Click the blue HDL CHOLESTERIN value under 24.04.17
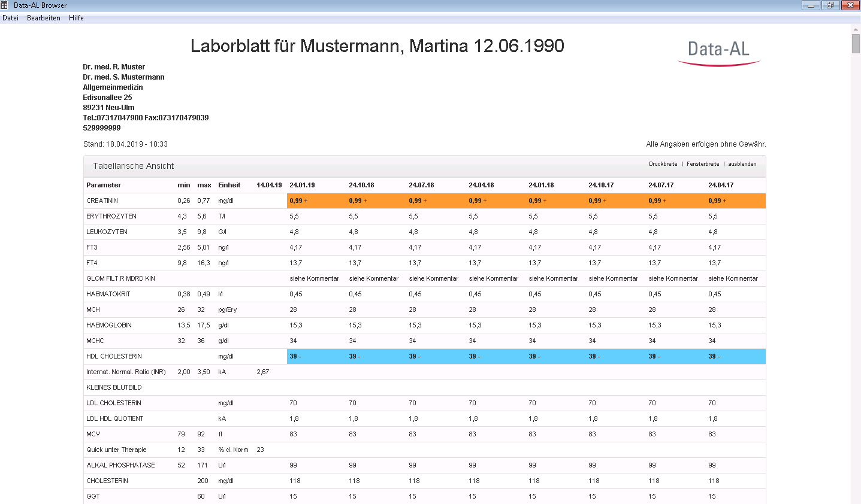The image size is (861, 504). (714, 356)
